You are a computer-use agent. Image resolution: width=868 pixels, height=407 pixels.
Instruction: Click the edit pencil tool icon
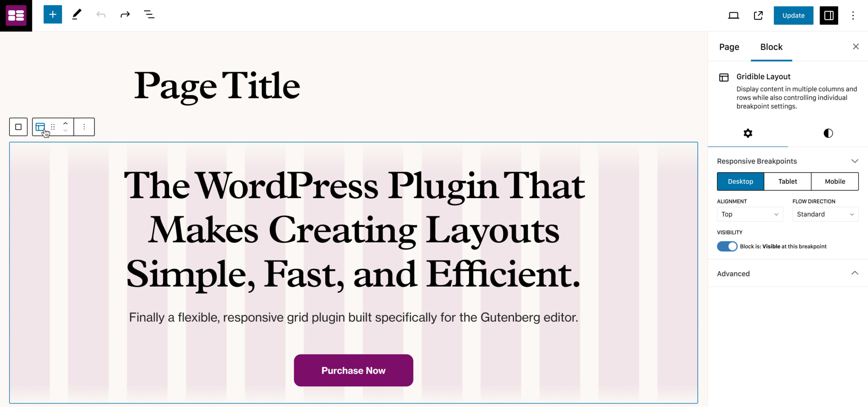coord(77,15)
